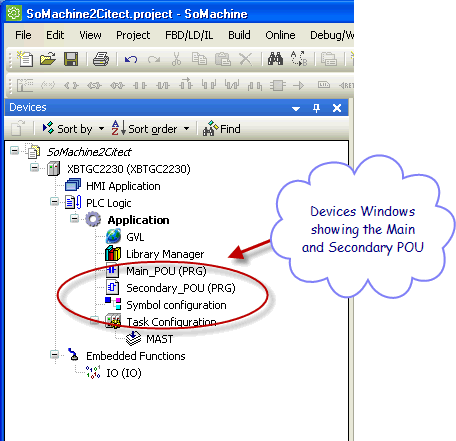Open the Edit menu
Viewport: 456px width, 441px height.
click(x=55, y=35)
